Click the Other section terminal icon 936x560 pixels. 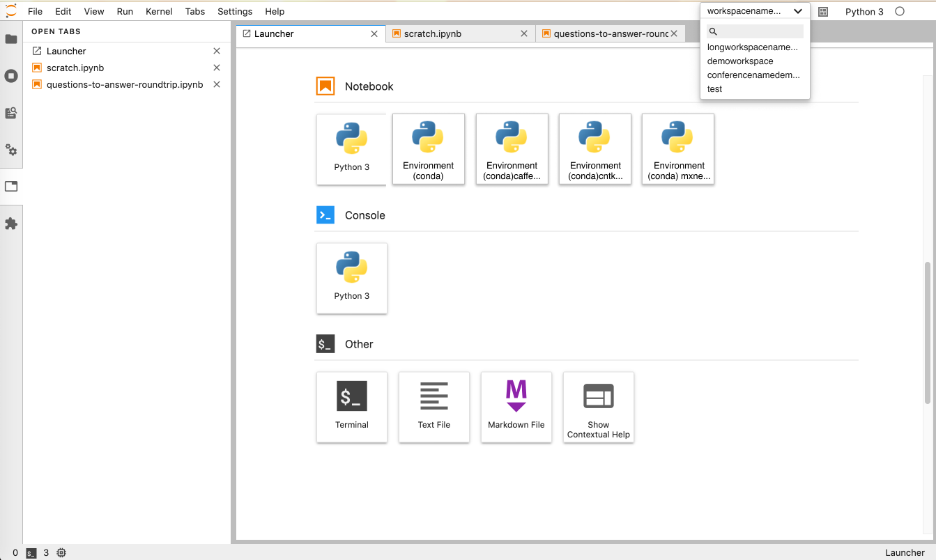[x=325, y=344]
